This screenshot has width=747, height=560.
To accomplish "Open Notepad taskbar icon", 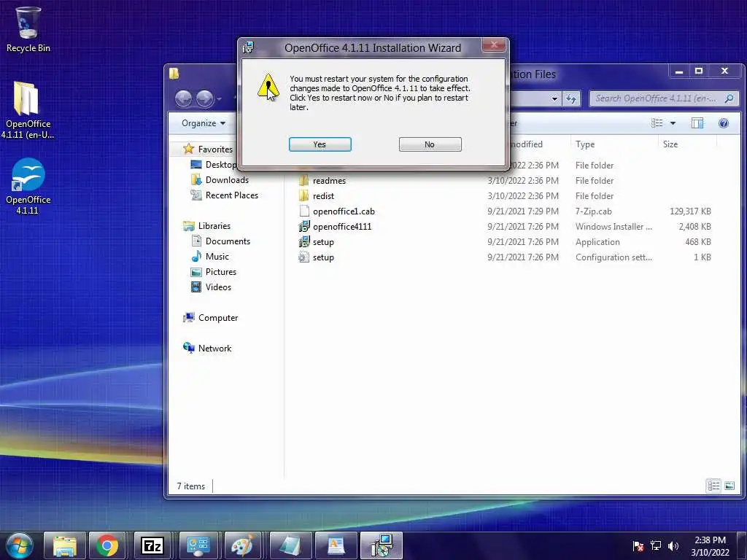I will point(289,545).
